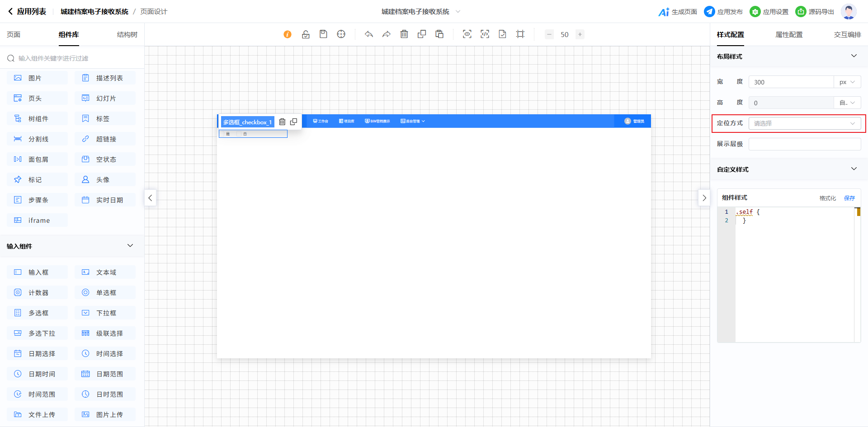This screenshot has width=868, height=427.
Task: Click the undo arrow in the toolbar
Action: (x=369, y=34)
